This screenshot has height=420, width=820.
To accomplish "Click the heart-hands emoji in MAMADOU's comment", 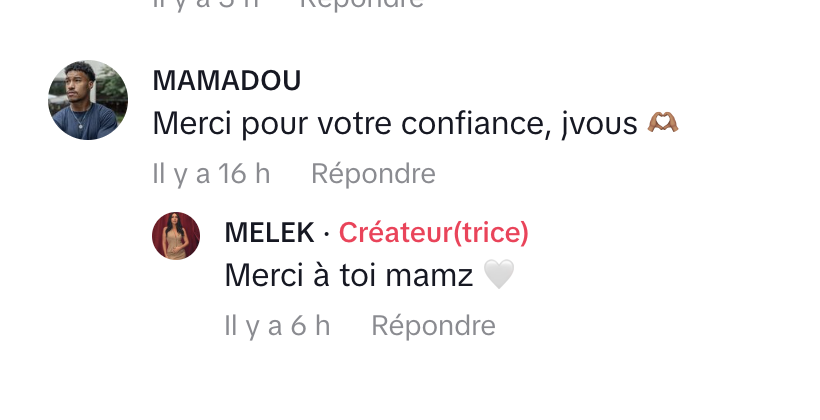I will point(664,124).
